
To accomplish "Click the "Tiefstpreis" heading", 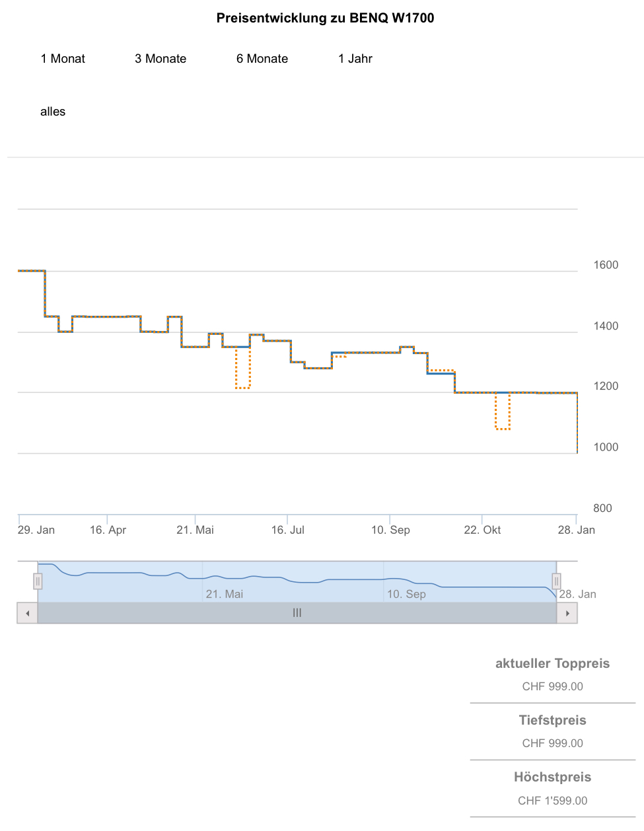I will coord(552,721).
